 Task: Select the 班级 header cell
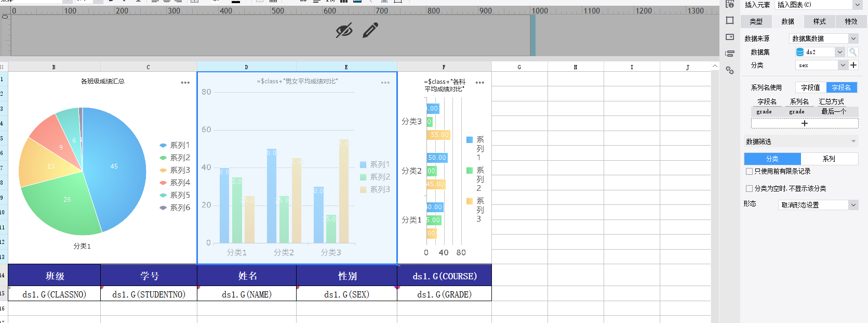(x=55, y=276)
